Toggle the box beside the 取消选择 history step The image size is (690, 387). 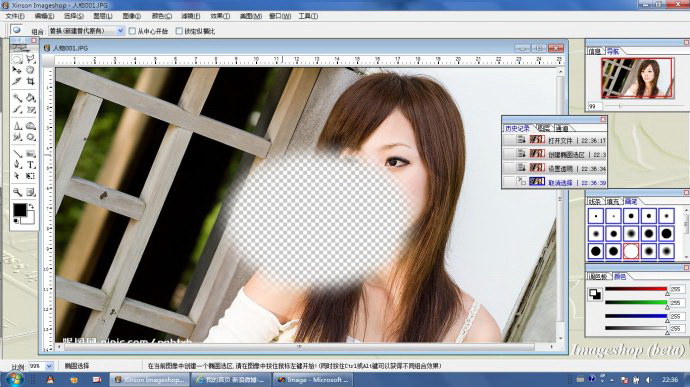tap(509, 181)
